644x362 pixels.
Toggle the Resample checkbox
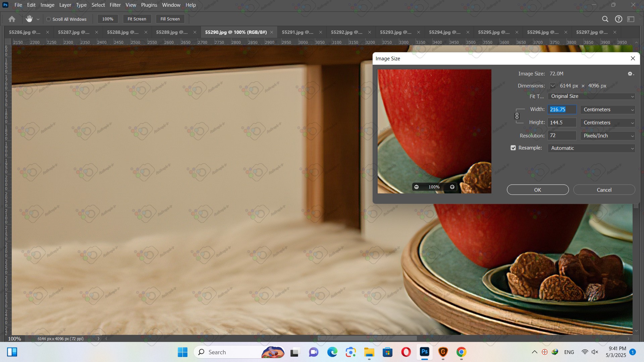513,148
